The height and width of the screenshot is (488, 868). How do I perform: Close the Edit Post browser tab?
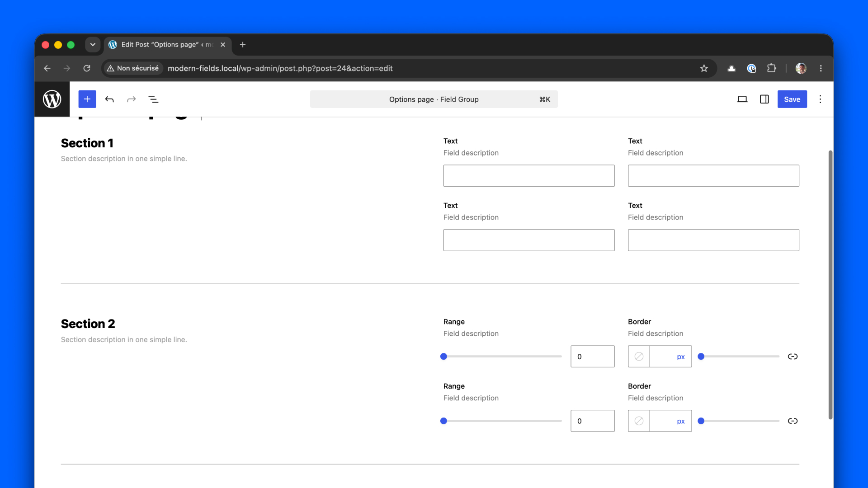[x=223, y=45]
